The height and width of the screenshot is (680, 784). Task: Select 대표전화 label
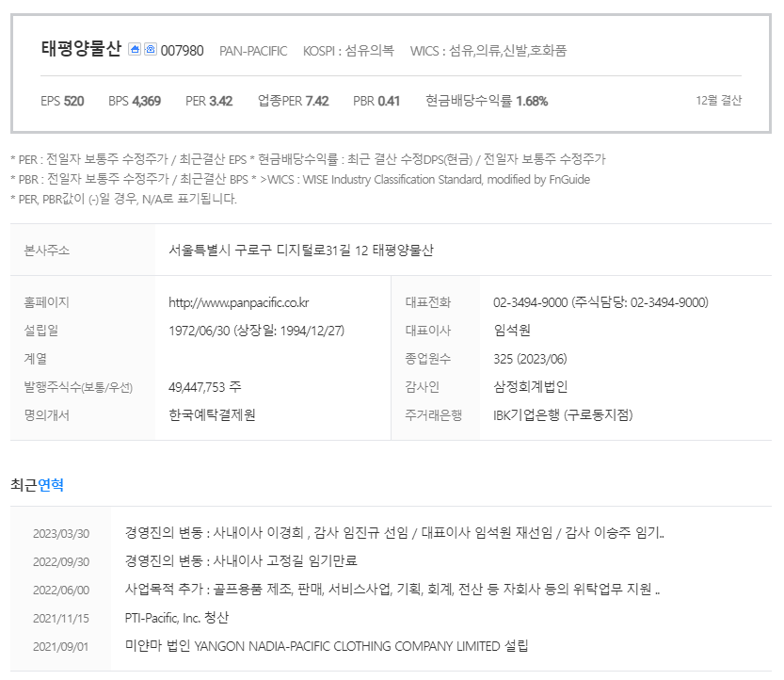pos(428,302)
